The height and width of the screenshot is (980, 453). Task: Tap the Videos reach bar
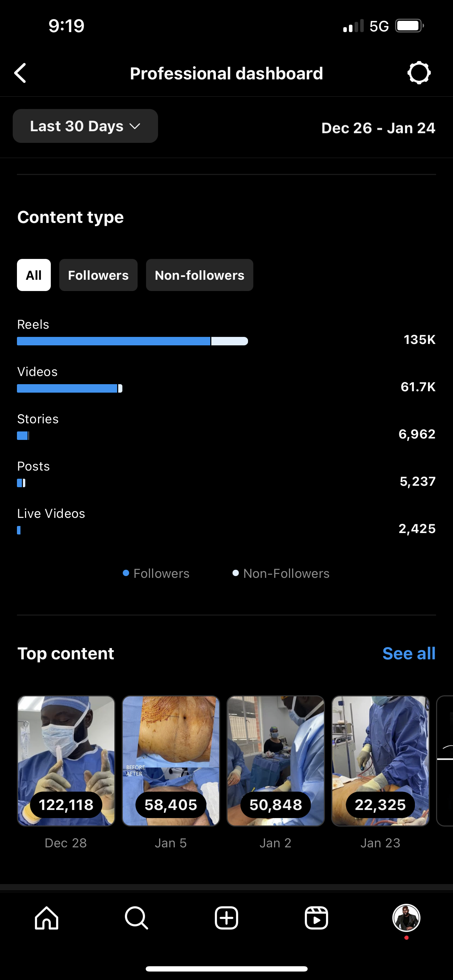(70, 388)
